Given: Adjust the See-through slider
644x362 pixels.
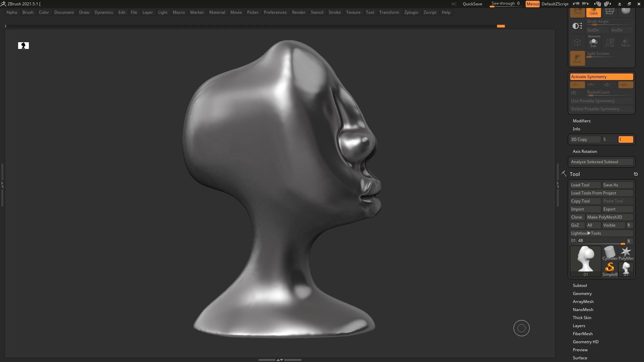Looking at the screenshot, I should click(x=505, y=4).
